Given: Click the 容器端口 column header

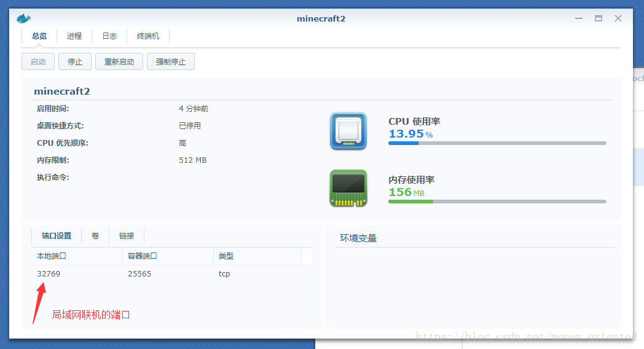Looking at the screenshot, I should click(168, 256).
